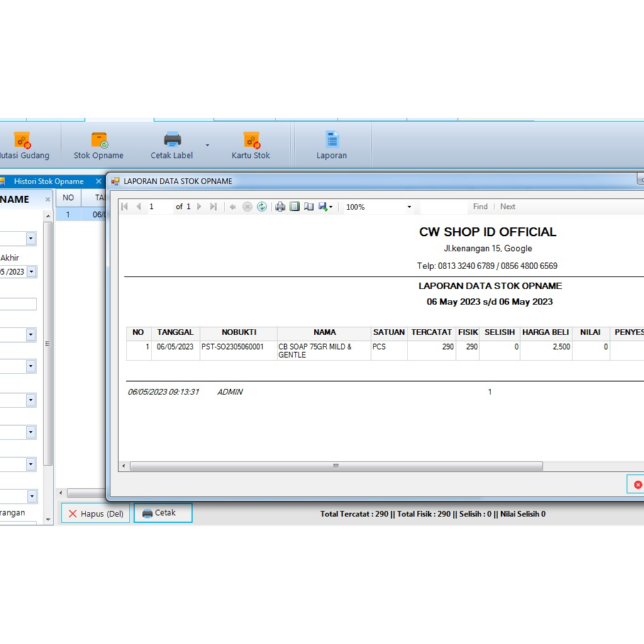
Task: Click the report page number field
Action: [x=159, y=207]
